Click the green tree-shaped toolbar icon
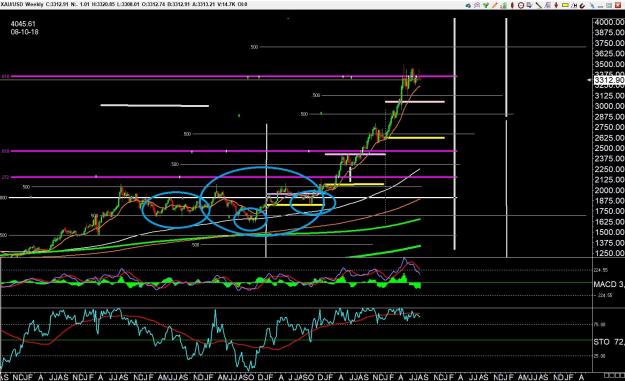 486,5
